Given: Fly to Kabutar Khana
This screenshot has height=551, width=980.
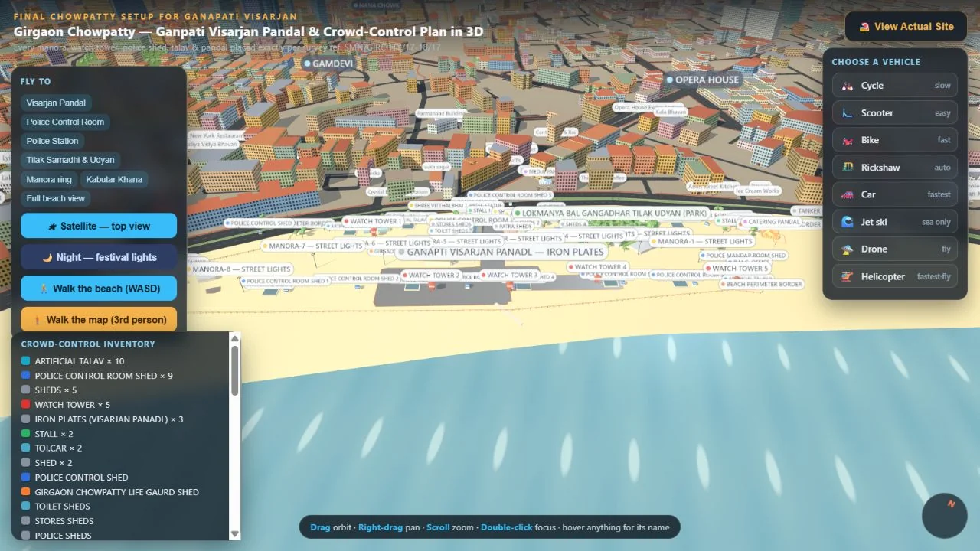Looking at the screenshot, I should pos(114,179).
